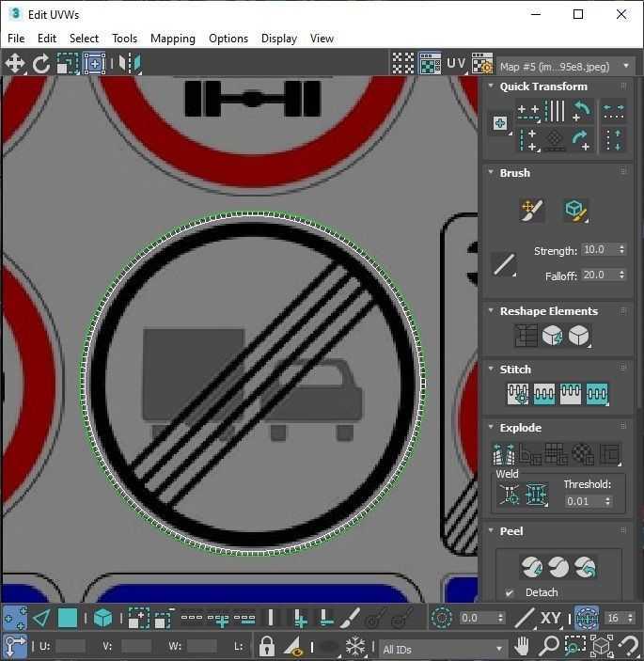This screenshot has width=644, height=661.
Task: Click Straighten Selection in Reshape Elements
Action: (x=526, y=336)
